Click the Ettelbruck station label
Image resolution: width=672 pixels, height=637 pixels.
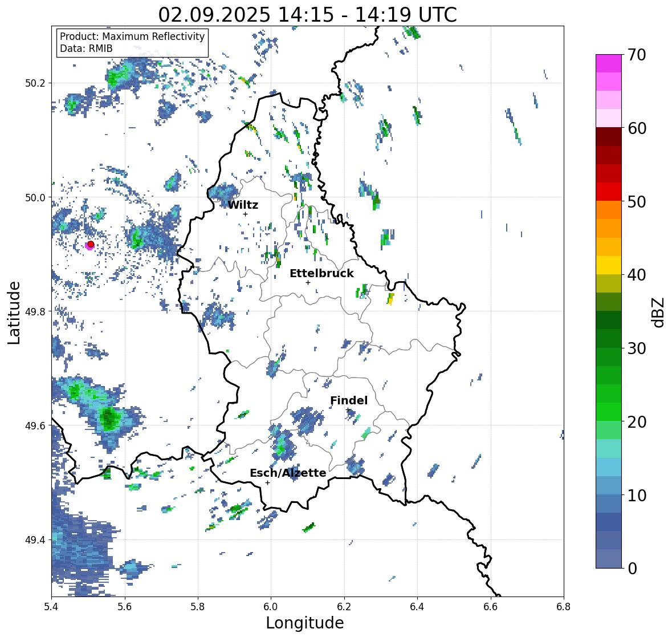pos(321,274)
